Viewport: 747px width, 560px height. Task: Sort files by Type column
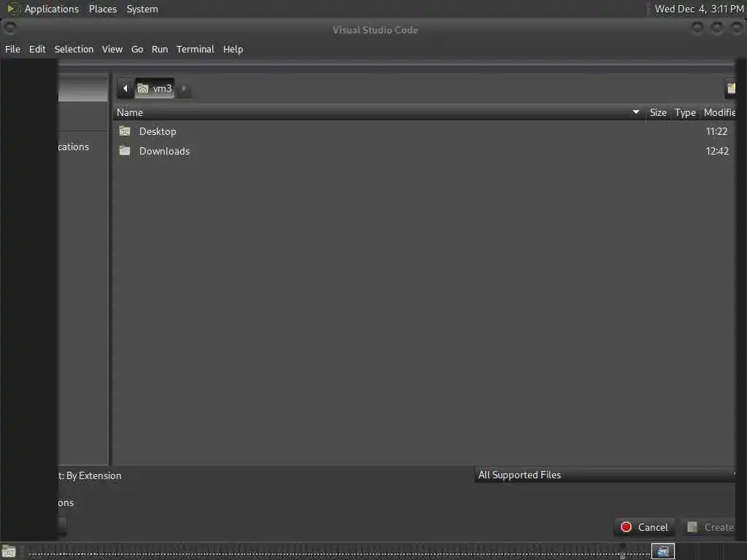coord(685,112)
